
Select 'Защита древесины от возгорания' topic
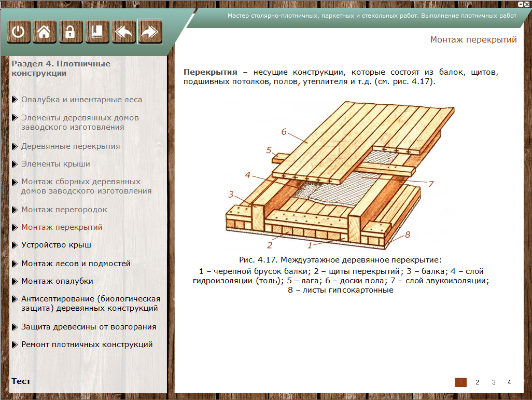(x=88, y=327)
